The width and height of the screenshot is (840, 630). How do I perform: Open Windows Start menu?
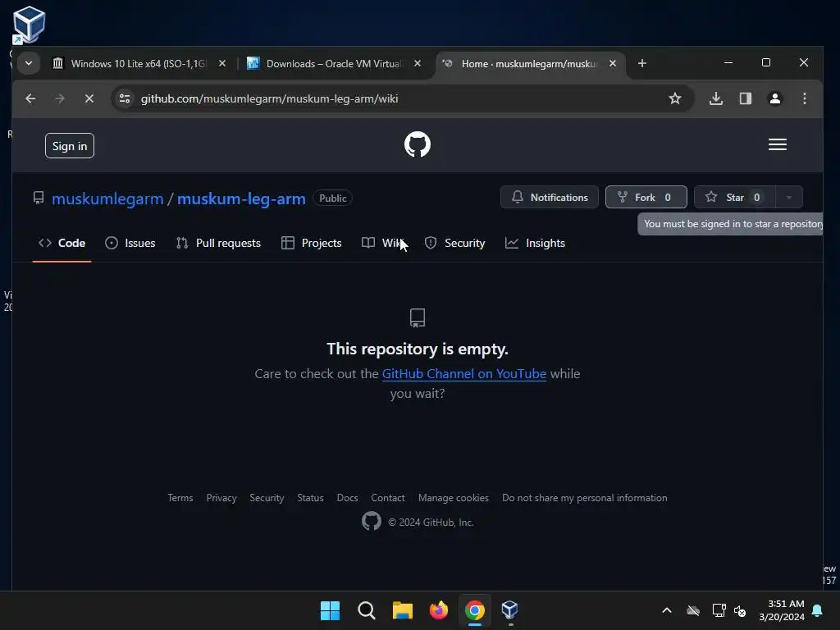click(x=330, y=610)
